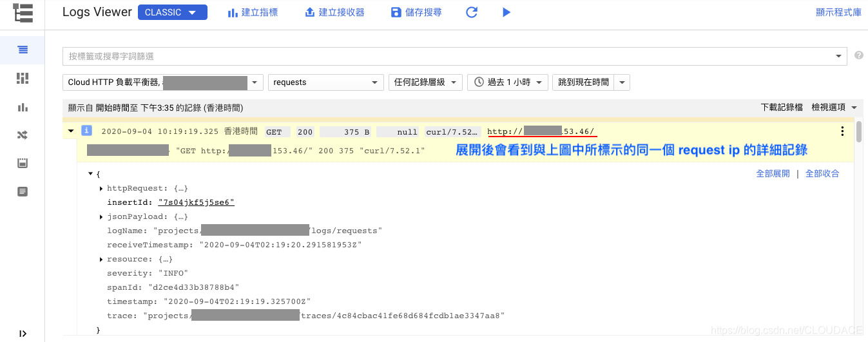Image resolution: width=868 pixels, height=342 pixels.
Task: Open the Cloud HTTP load balancer resource dropdown
Action: 163,82
